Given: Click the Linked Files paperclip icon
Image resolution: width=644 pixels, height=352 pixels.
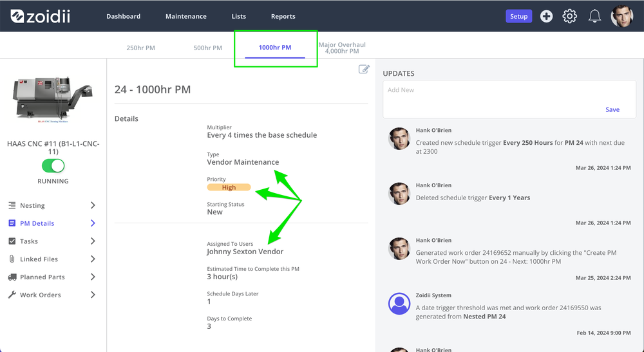Looking at the screenshot, I should coord(12,259).
